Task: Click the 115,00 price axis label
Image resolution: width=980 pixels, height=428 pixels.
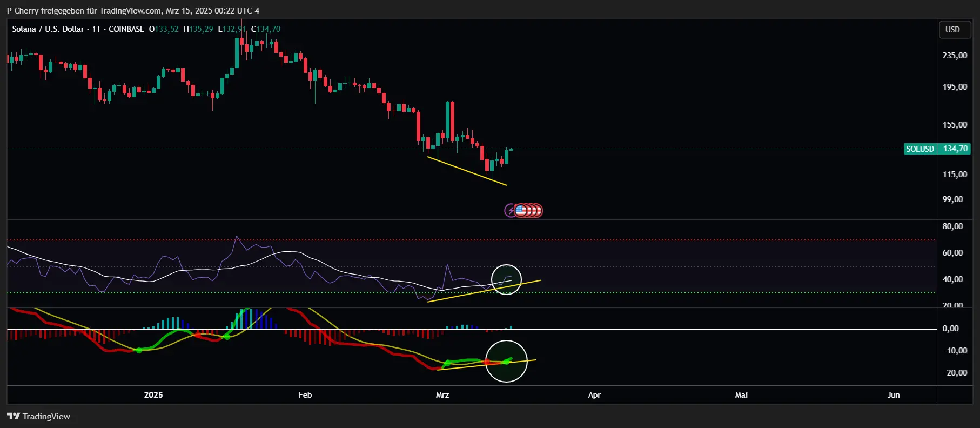Action: pyautogui.click(x=955, y=175)
